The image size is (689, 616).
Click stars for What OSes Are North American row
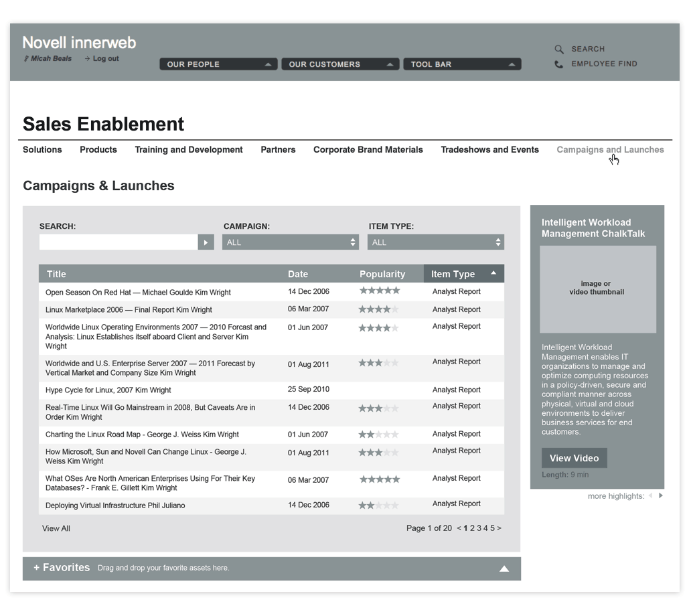click(x=380, y=479)
